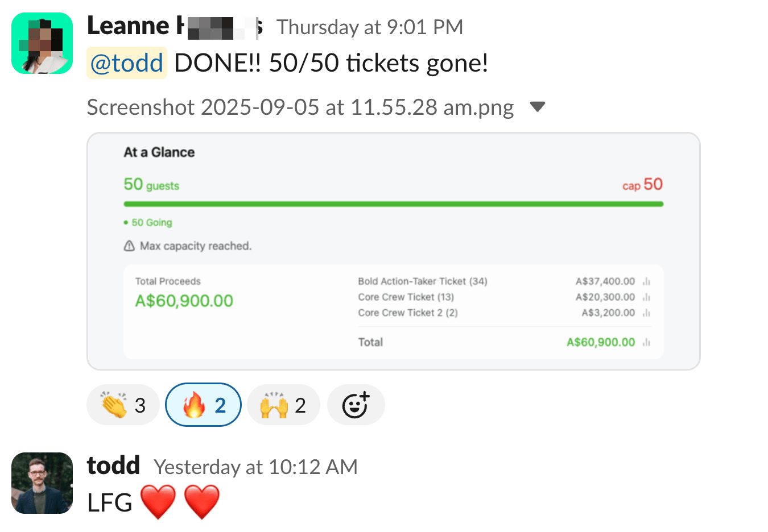Toggle the raised hands reaction
This screenshot has width=768, height=532.
tap(283, 405)
